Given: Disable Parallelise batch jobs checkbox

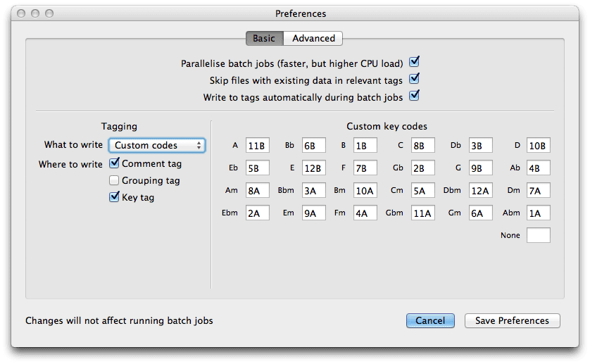Looking at the screenshot, I should [x=415, y=63].
